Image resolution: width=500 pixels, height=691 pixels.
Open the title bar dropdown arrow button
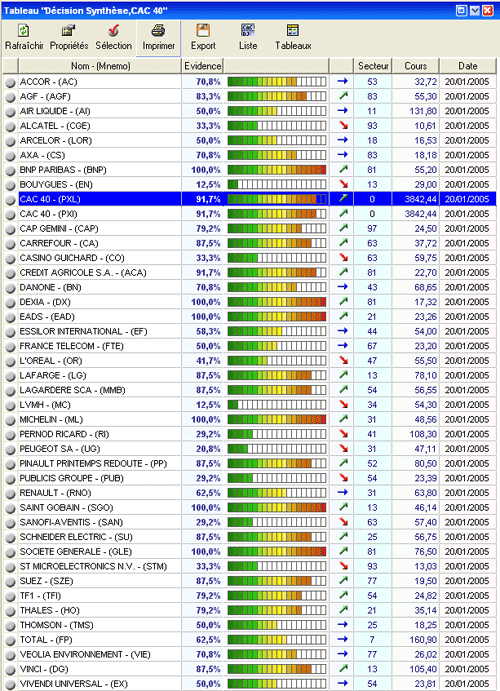point(475,11)
